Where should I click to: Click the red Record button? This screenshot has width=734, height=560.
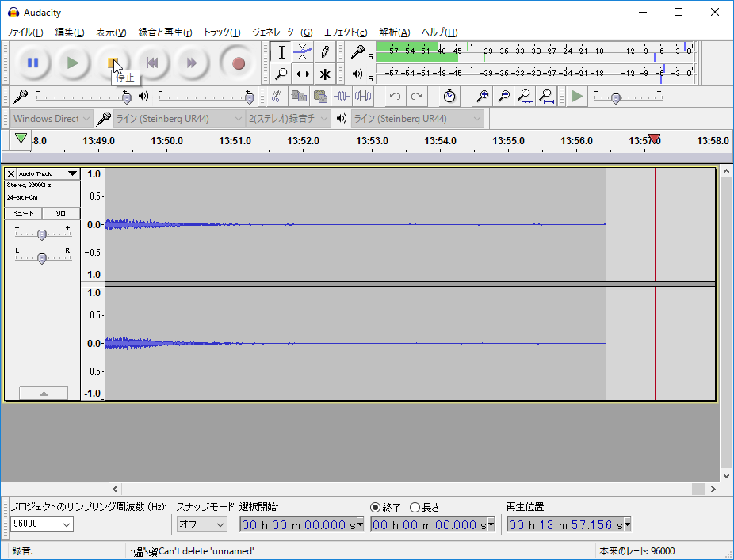click(x=238, y=63)
